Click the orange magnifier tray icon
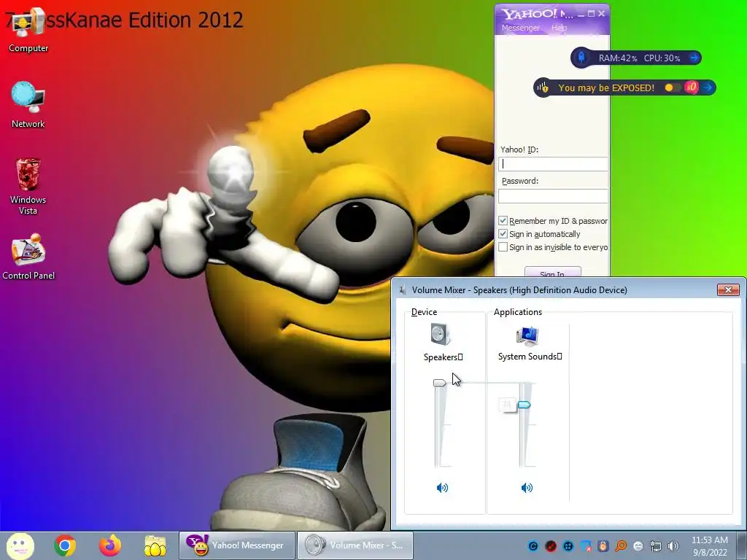The height and width of the screenshot is (560, 747). (x=621, y=546)
